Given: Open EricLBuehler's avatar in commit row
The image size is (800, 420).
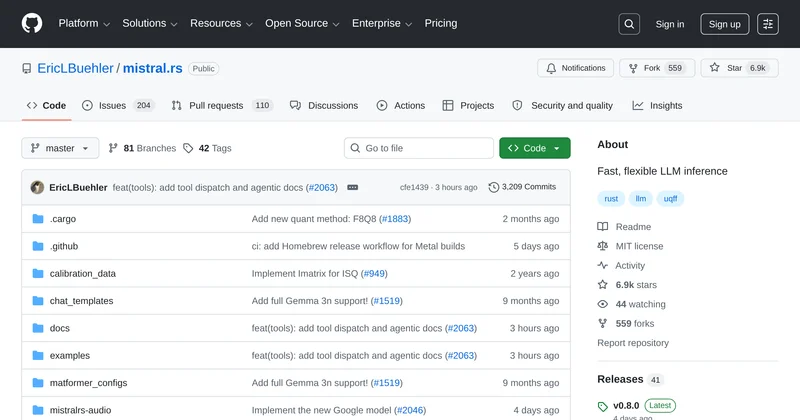Looking at the screenshot, I should coord(37,187).
